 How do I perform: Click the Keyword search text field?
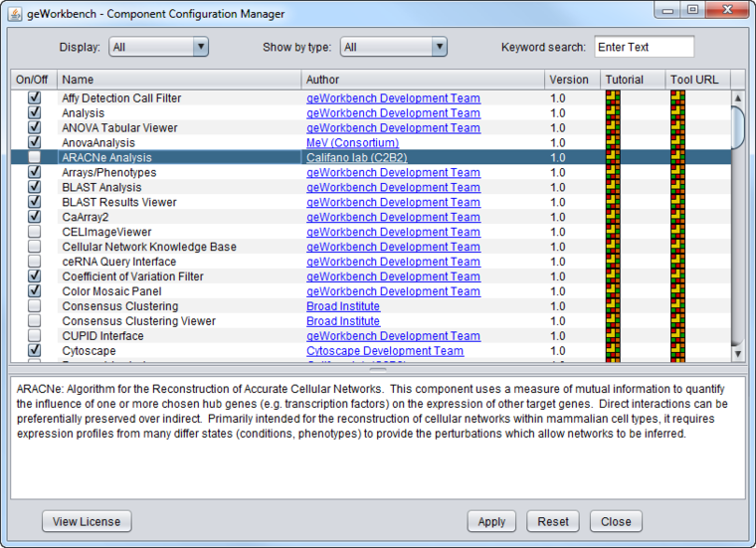click(644, 47)
